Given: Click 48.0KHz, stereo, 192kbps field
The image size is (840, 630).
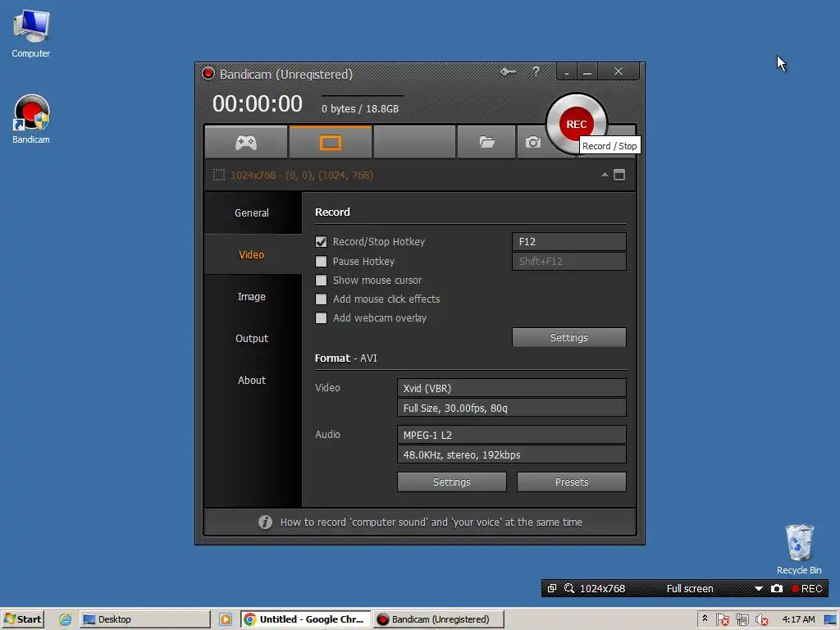Looking at the screenshot, I should [x=512, y=454].
